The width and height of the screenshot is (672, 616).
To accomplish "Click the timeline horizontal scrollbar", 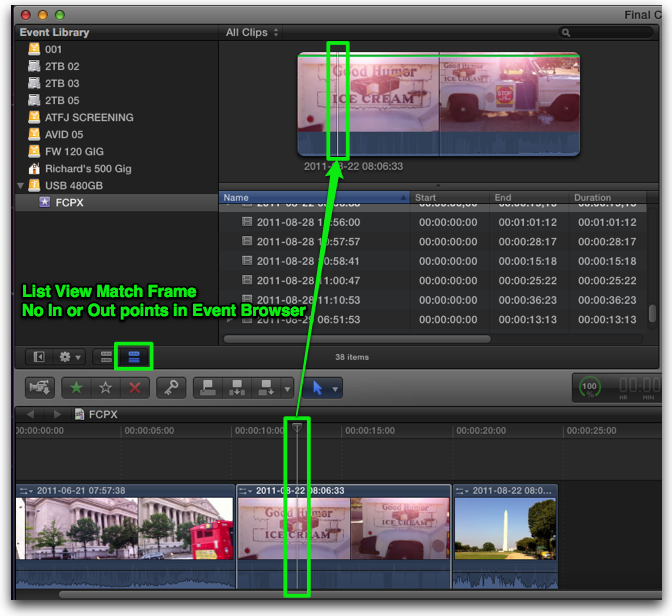I will coord(360,595).
